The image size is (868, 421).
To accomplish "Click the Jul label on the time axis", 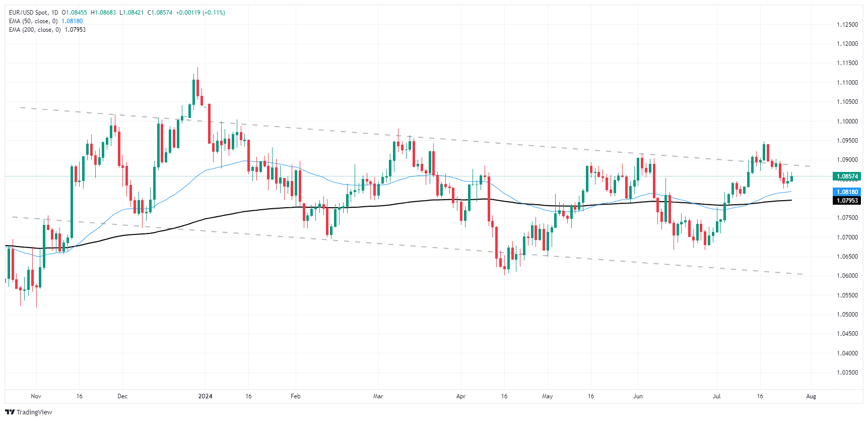I will [x=716, y=396].
